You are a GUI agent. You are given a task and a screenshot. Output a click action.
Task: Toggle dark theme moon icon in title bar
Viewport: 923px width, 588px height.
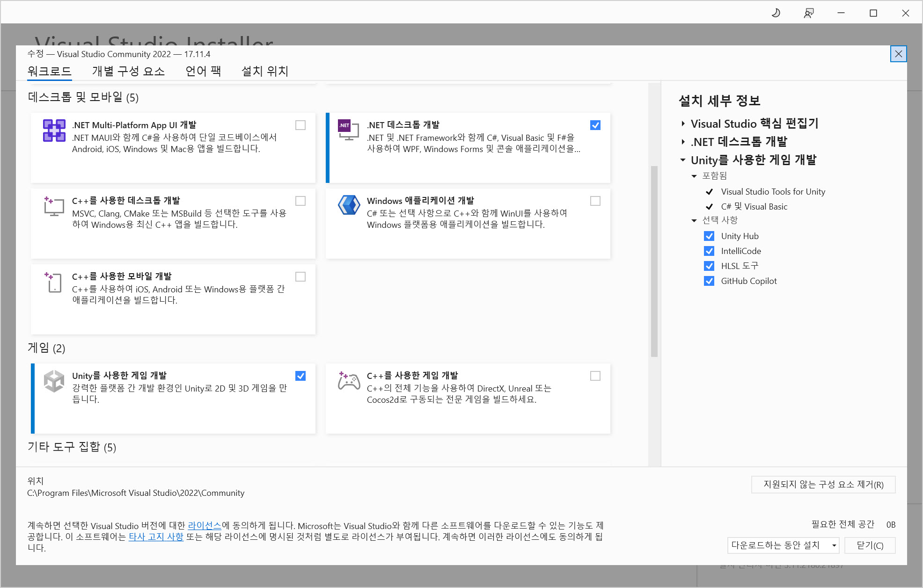pos(776,13)
